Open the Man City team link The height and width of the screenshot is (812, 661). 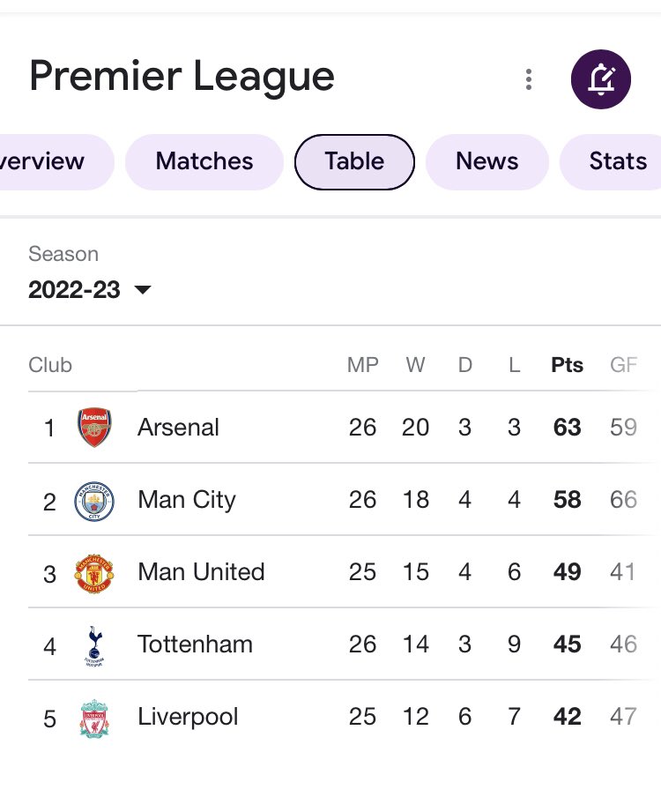coord(187,500)
